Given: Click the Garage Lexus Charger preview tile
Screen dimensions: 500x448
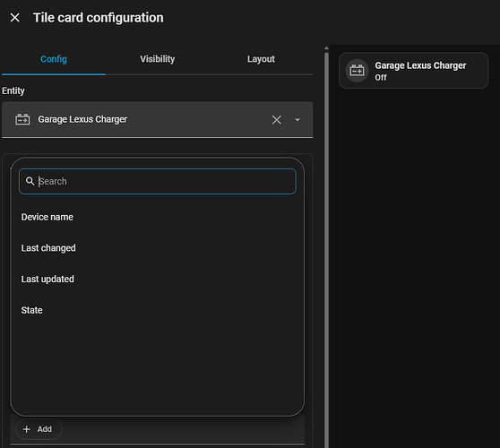Looking at the screenshot, I should (414, 71).
